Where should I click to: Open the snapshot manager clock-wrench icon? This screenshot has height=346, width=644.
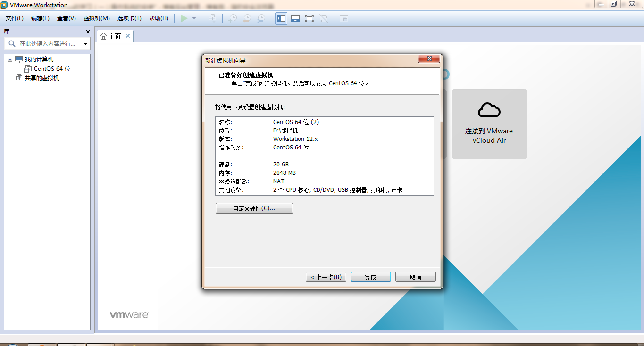(x=261, y=18)
